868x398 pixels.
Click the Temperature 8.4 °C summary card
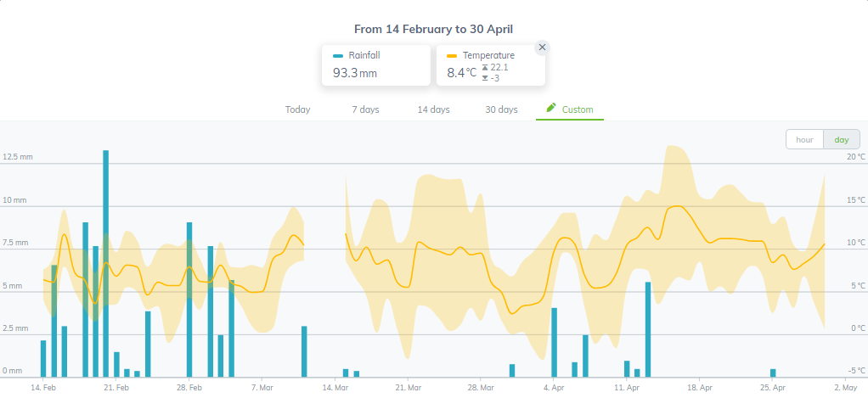coord(490,65)
